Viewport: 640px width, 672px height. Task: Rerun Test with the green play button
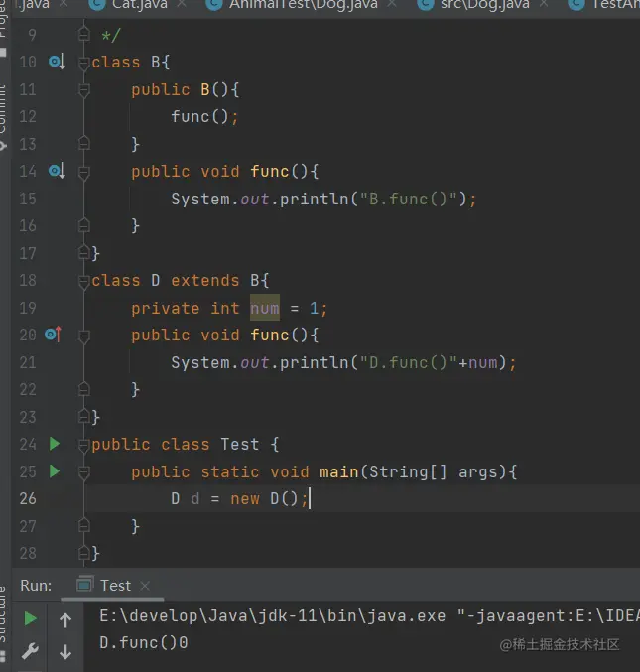tap(30, 618)
